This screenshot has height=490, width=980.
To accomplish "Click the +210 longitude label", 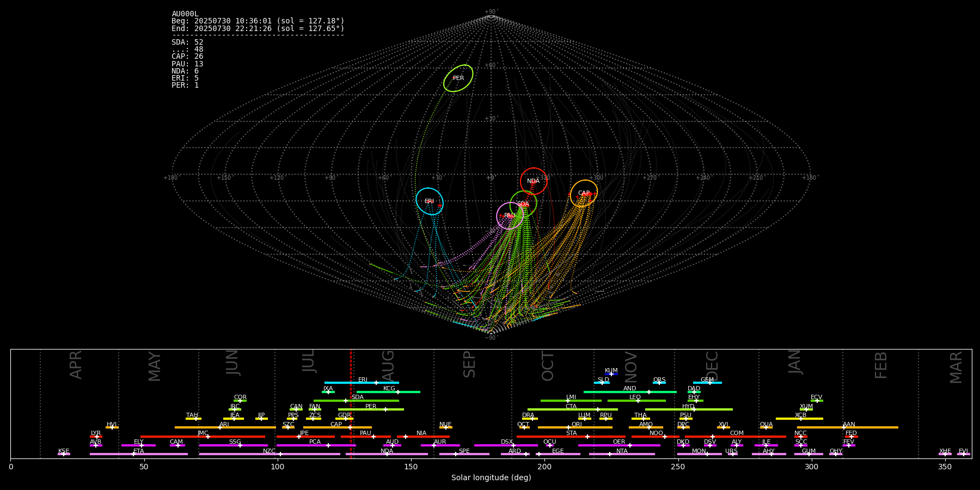I will coord(756,178).
